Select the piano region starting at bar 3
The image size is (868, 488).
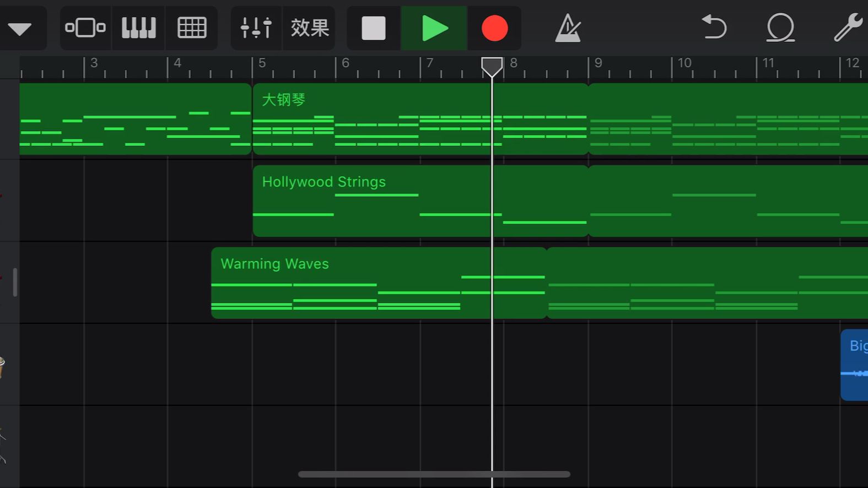136,119
